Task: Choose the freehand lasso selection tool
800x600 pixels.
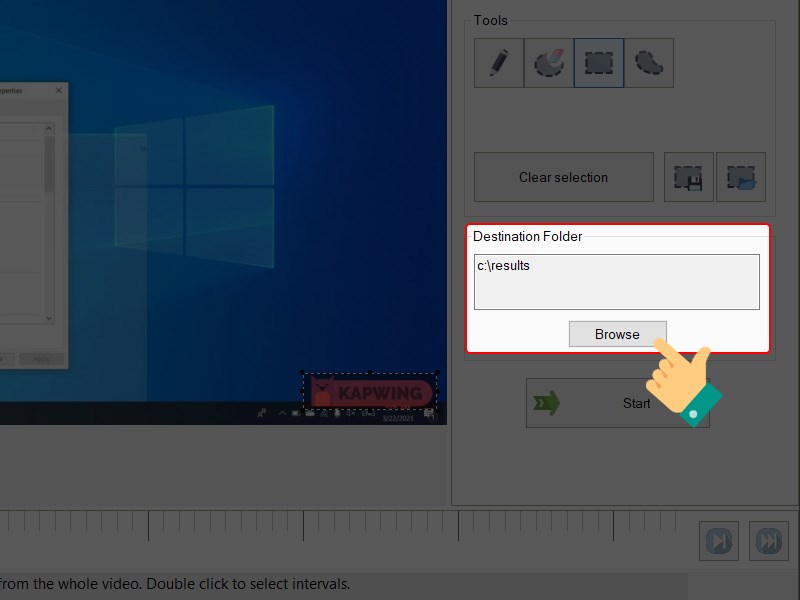Action: pyautogui.click(x=648, y=62)
